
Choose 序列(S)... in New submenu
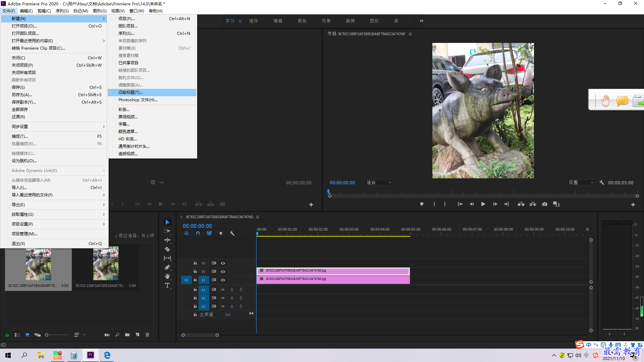[x=152, y=33]
